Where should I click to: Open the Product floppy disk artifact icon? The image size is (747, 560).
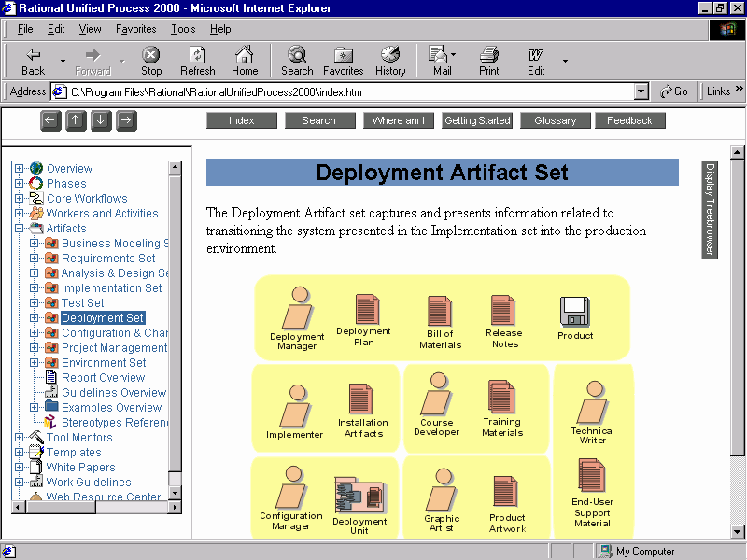(x=574, y=312)
